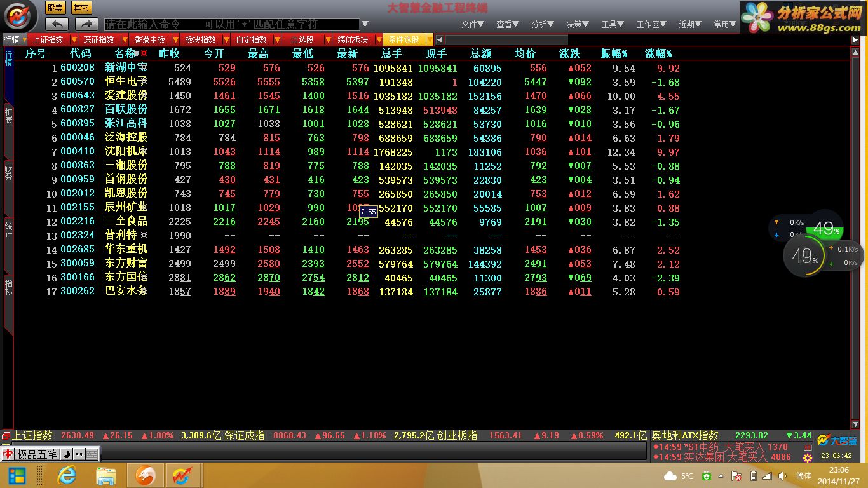Click the tab bar left scroll arrow
The image size is (868, 488).
pyautogui.click(x=439, y=39)
